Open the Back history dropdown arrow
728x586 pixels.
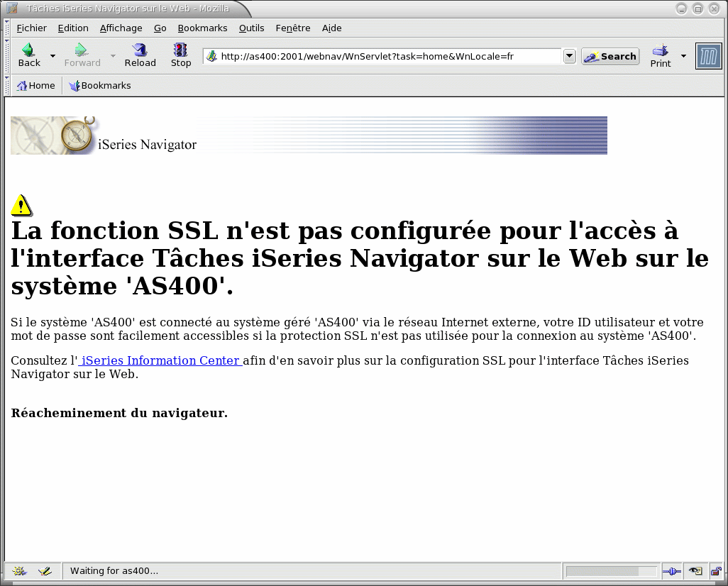pyautogui.click(x=53, y=56)
